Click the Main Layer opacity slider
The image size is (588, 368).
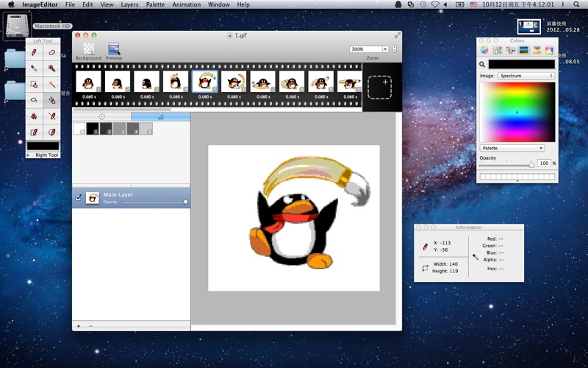point(154,202)
